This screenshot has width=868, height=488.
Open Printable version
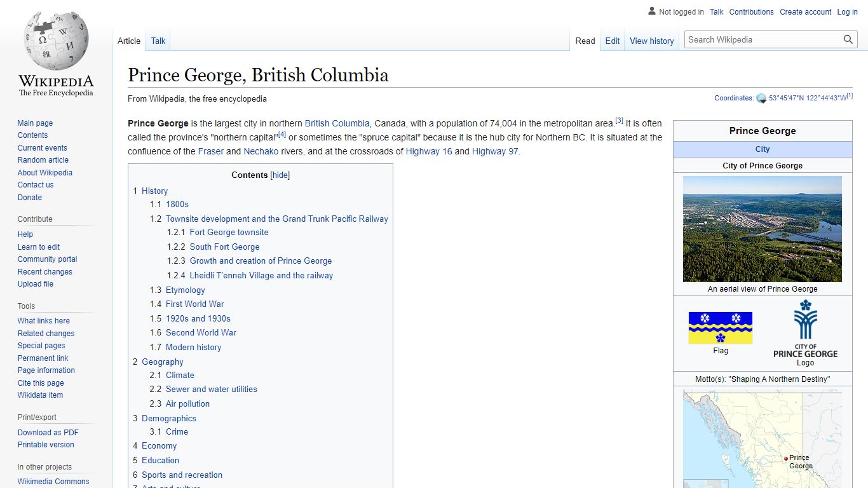46,445
